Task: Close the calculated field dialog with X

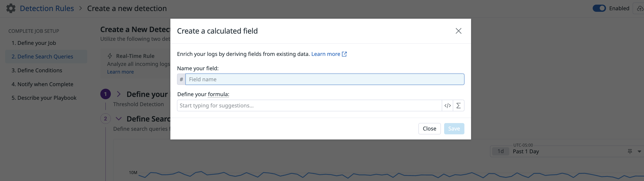Action: (458, 31)
